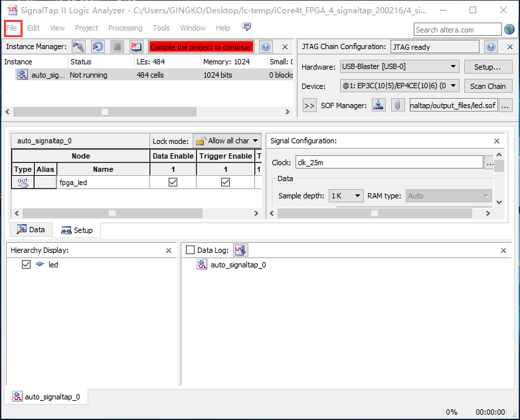Click the Autorun Analysis icon

pos(98,47)
